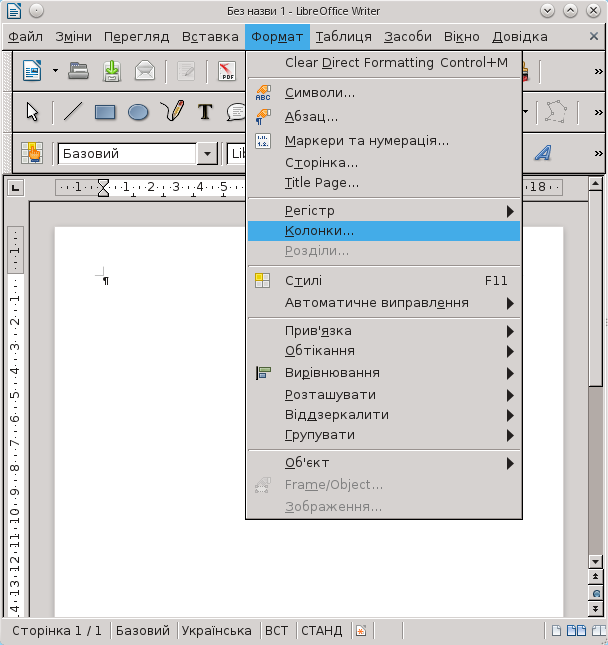Open the Довідка menu
The image size is (608, 645).
point(520,37)
